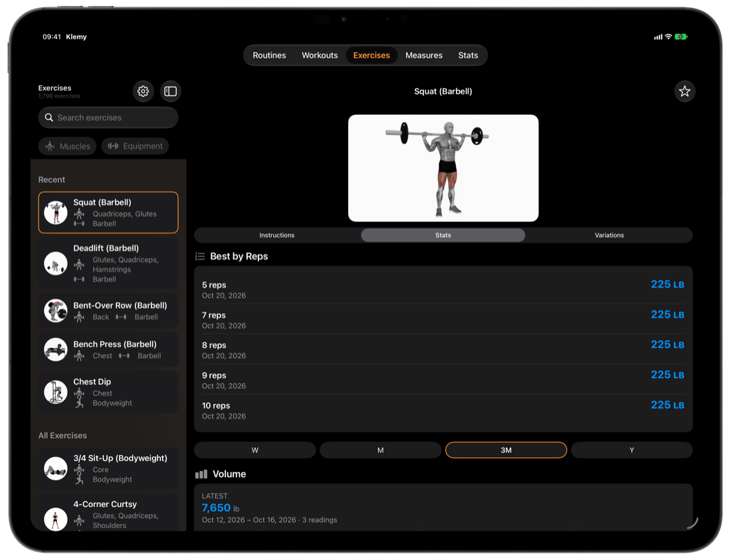Select the 9 reps record row
The image size is (731, 560).
click(x=443, y=380)
